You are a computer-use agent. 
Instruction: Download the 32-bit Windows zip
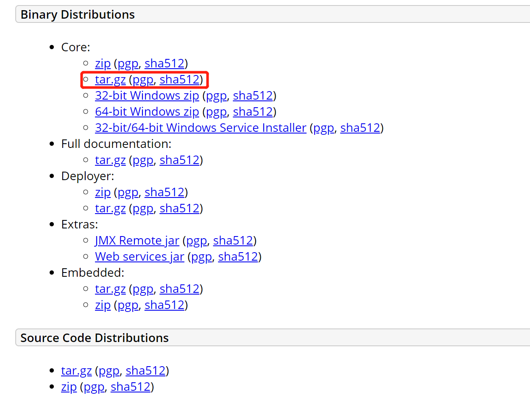(147, 95)
